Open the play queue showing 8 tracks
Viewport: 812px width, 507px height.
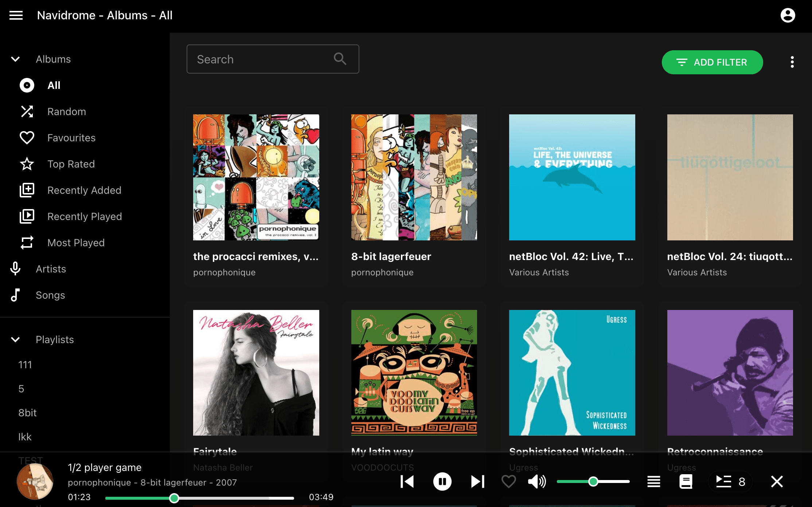coord(730,482)
